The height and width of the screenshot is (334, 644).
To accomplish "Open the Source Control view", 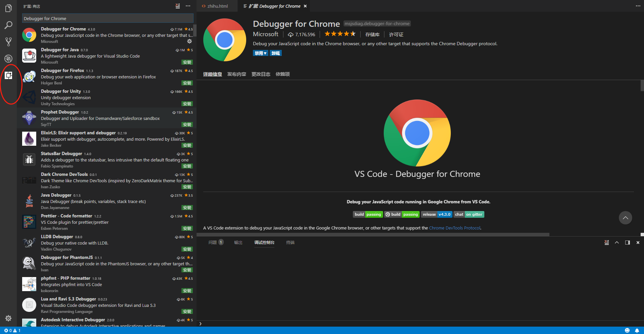I will (8, 42).
